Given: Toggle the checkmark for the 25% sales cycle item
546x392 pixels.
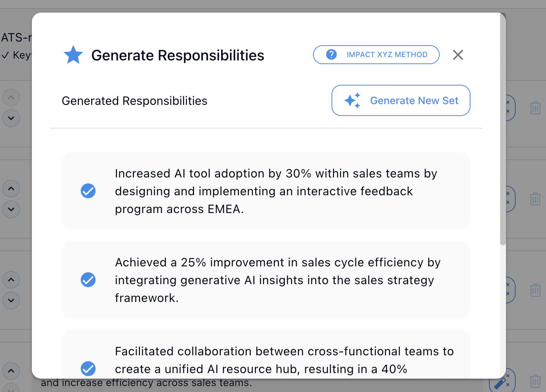Looking at the screenshot, I should coord(88,280).
